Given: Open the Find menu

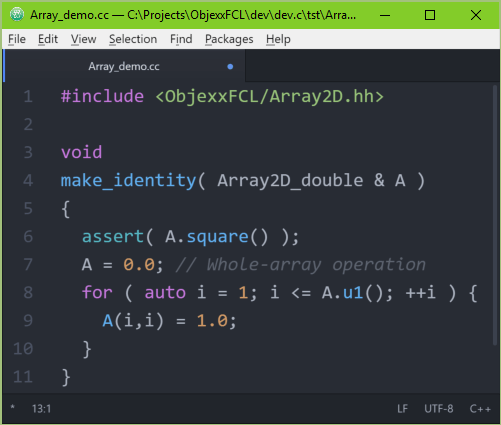Looking at the screenshot, I should click(181, 39).
